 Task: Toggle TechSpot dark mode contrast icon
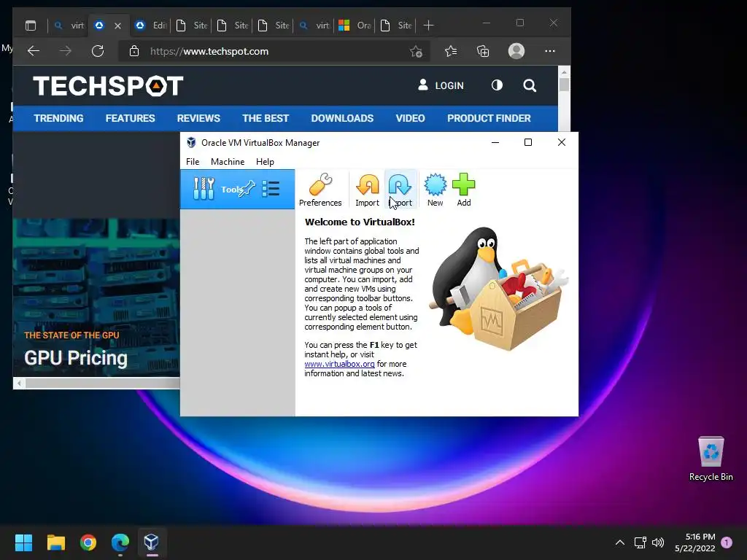click(x=497, y=85)
